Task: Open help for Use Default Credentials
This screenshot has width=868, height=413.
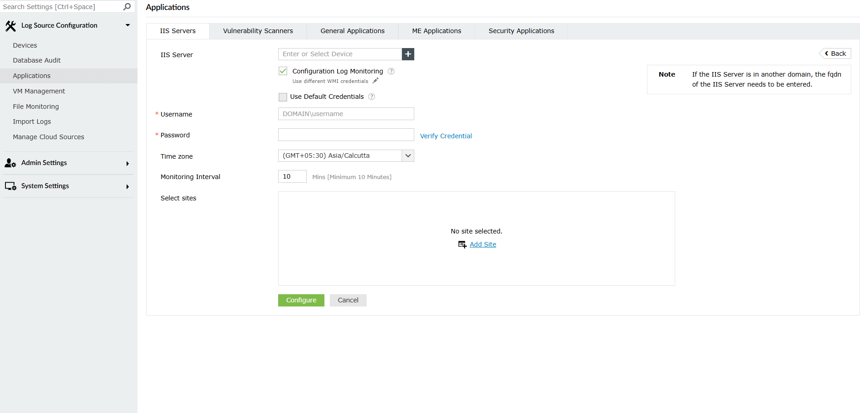Action: pos(372,97)
